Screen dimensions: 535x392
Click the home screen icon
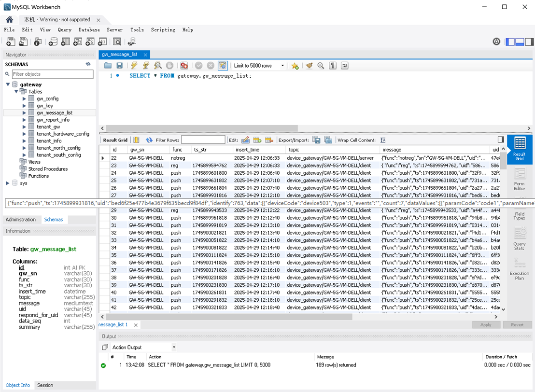(x=10, y=19)
